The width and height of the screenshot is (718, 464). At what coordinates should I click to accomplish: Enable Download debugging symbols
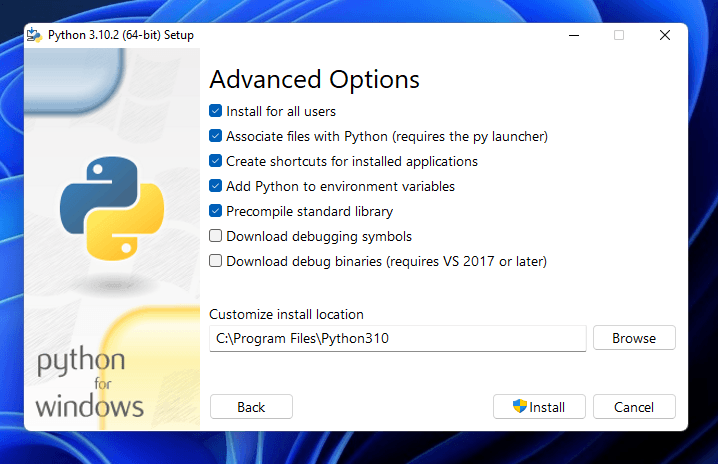click(216, 236)
